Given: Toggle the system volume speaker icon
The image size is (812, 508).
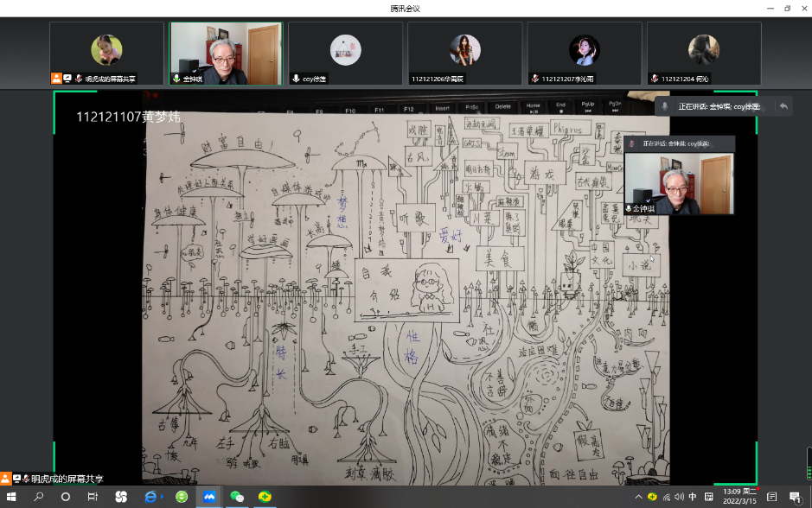Looking at the screenshot, I should [x=678, y=497].
